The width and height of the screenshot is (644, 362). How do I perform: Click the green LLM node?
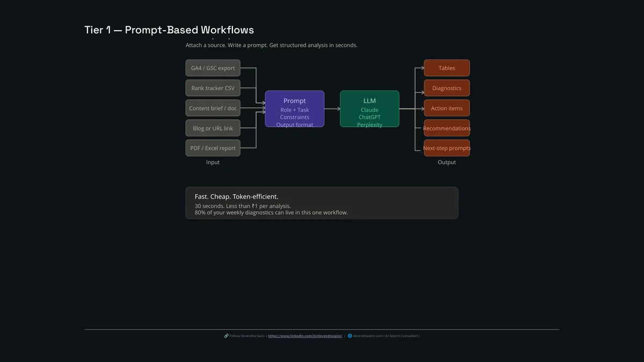[369, 109]
